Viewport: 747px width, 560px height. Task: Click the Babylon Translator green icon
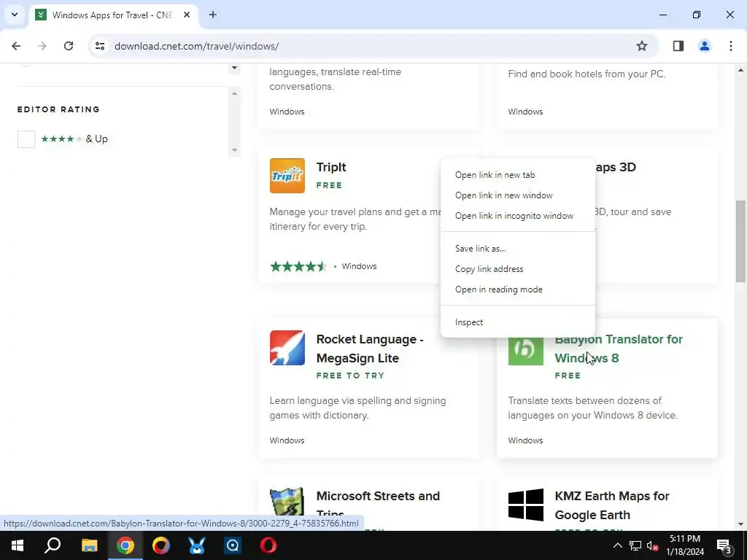525,351
